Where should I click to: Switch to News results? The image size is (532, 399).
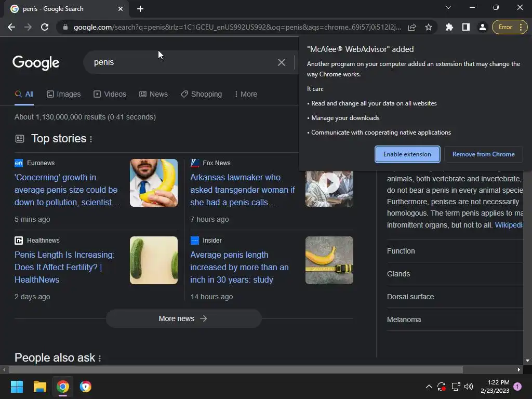click(x=153, y=95)
